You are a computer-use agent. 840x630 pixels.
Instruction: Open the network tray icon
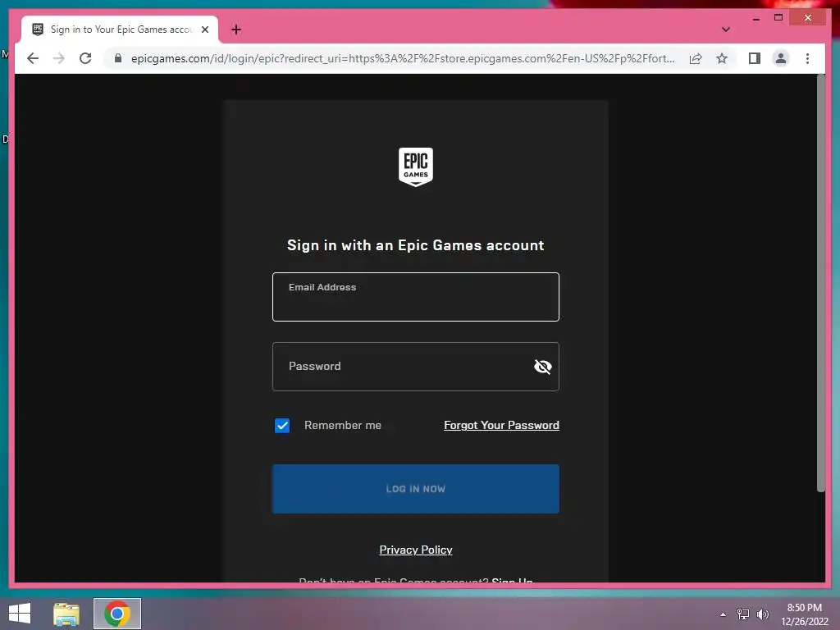tap(742, 614)
